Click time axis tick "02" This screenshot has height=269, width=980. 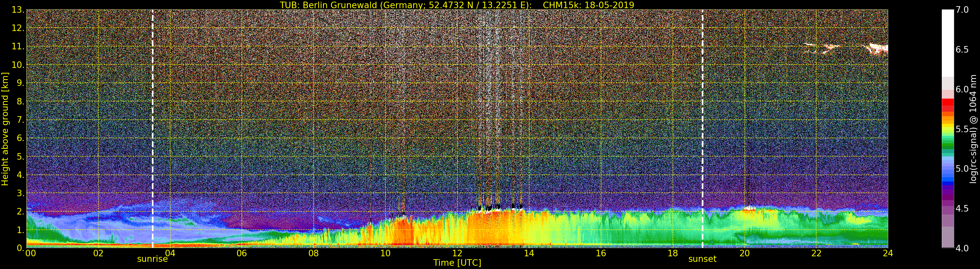tap(98, 253)
